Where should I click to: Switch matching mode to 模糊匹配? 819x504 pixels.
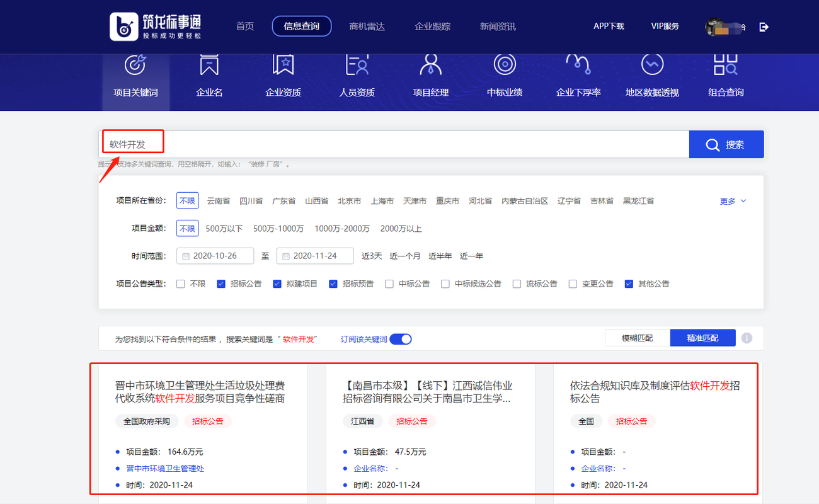(x=637, y=338)
